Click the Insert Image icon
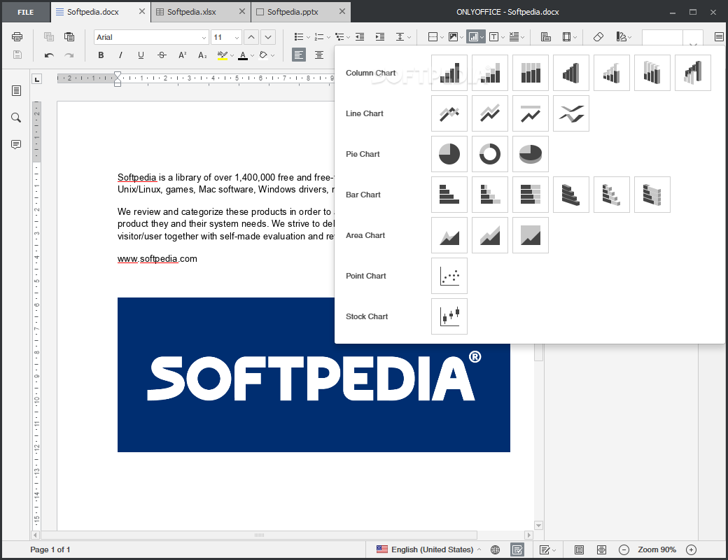Viewport: 728px width, 560px height. click(x=453, y=36)
